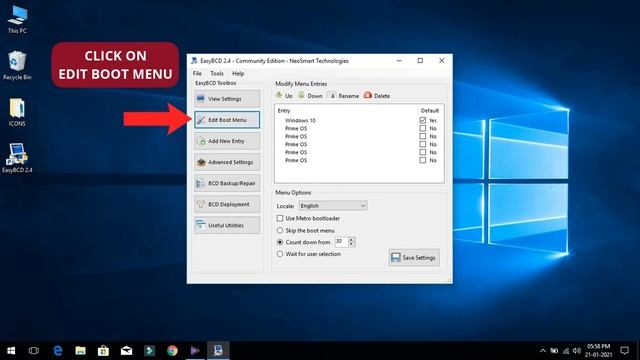Open EasyBCD taskbar icon

point(218,351)
